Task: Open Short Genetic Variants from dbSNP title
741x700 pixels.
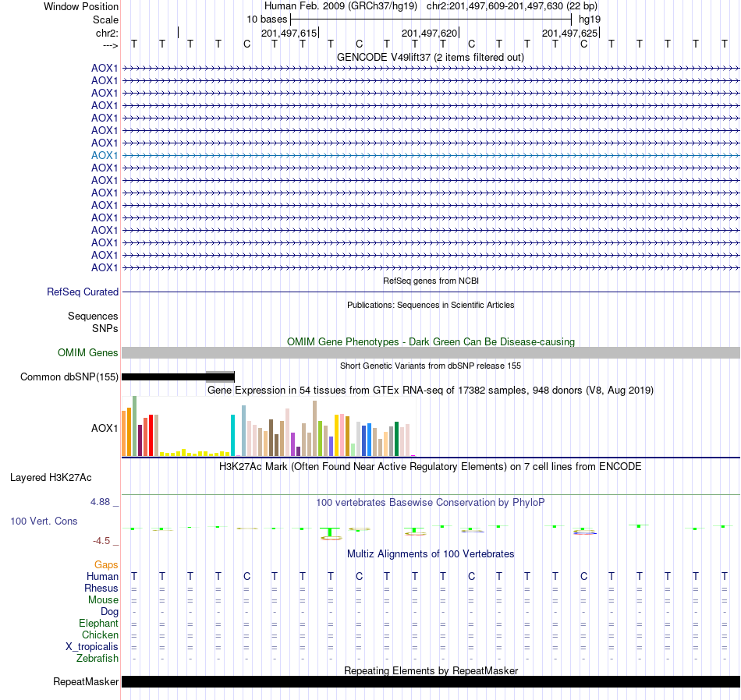Action: (x=431, y=366)
